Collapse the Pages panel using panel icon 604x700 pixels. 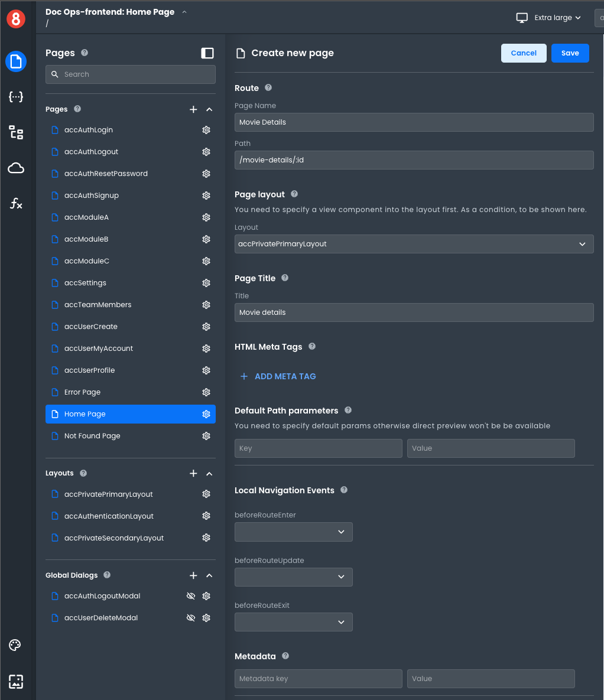point(207,53)
